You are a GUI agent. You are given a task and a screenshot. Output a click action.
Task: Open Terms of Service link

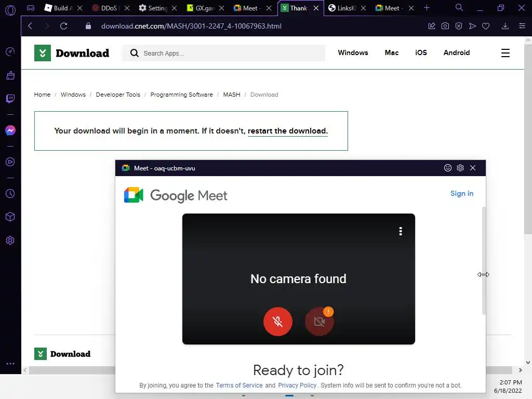(239, 385)
